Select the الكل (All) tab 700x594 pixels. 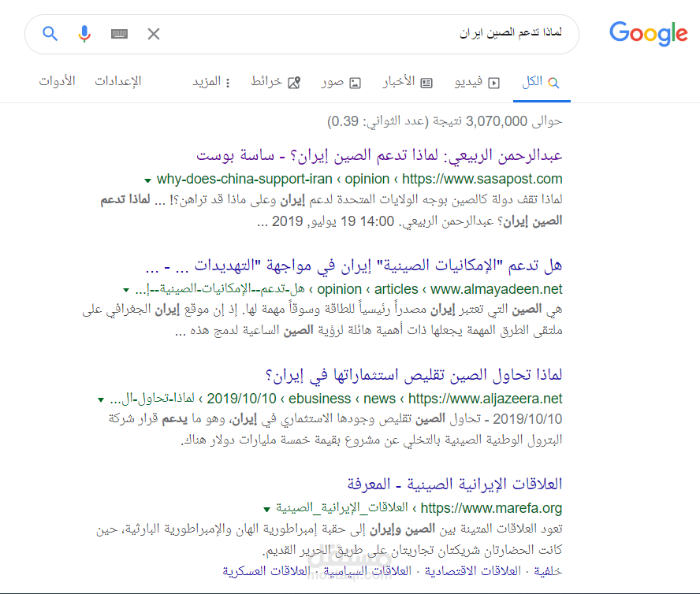541,82
